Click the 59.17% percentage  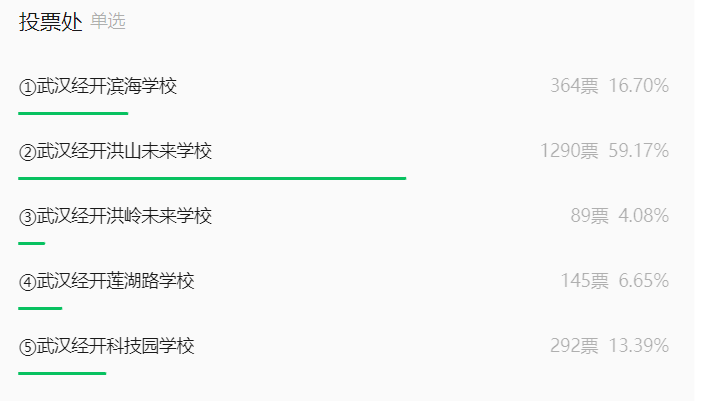click(x=638, y=151)
